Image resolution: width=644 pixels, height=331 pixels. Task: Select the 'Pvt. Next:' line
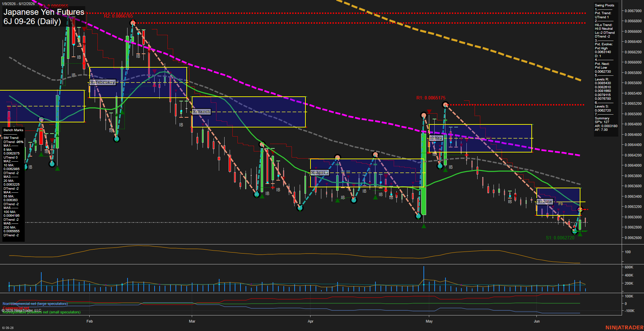pyautogui.click(x=602, y=64)
